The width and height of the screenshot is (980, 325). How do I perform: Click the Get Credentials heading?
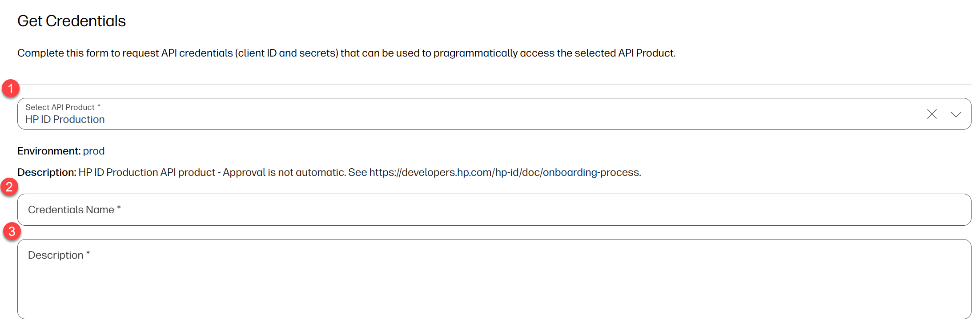pos(72,21)
